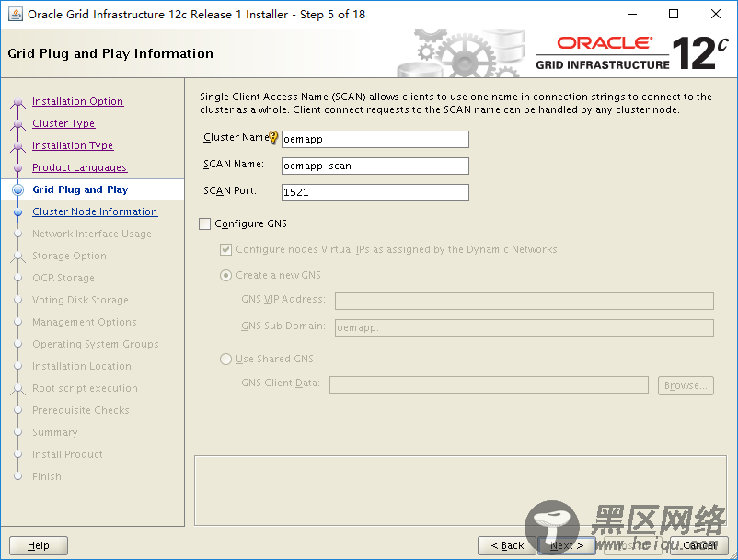Click the Network Interface Usage step
This screenshot has height=560, width=738.
coord(92,234)
